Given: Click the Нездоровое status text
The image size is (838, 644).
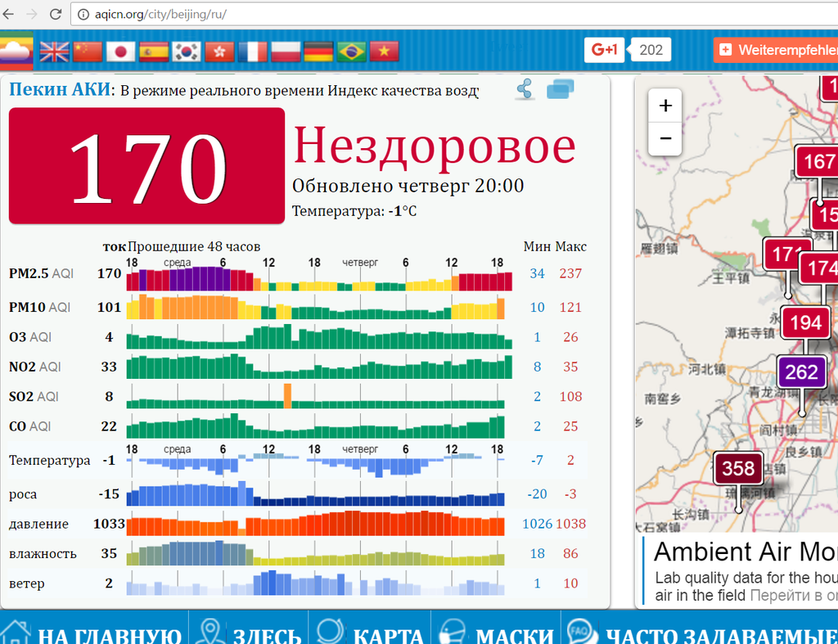Looking at the screenshot, I should click(x=435, y=146).
